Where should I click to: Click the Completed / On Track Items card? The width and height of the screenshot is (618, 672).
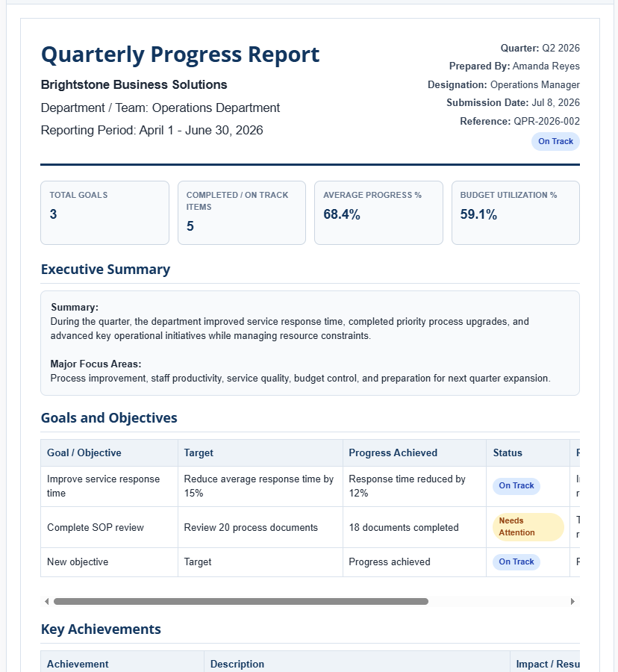tap(242, 213)
